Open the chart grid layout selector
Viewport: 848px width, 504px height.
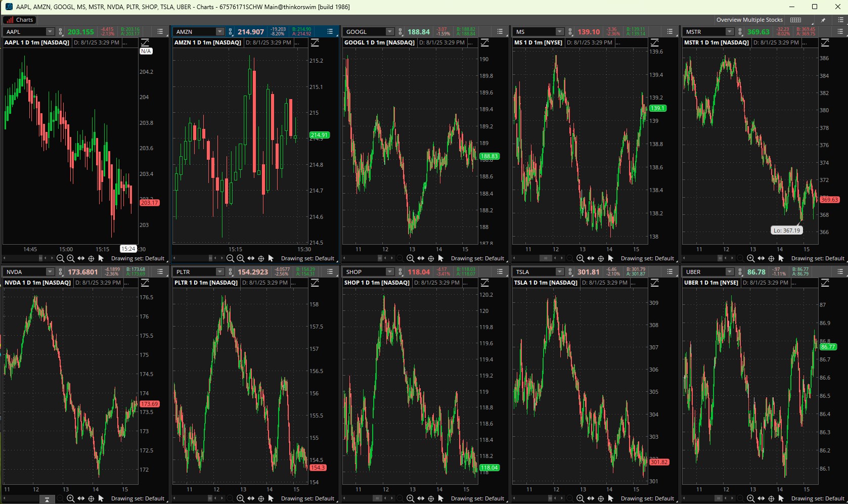[x=795, y=20]
